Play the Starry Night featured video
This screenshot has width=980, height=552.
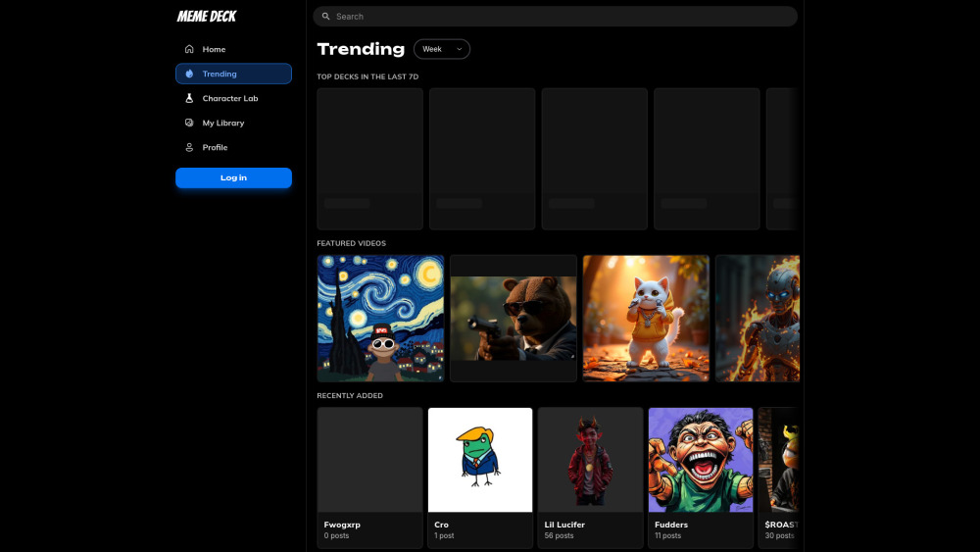[380, 319]
